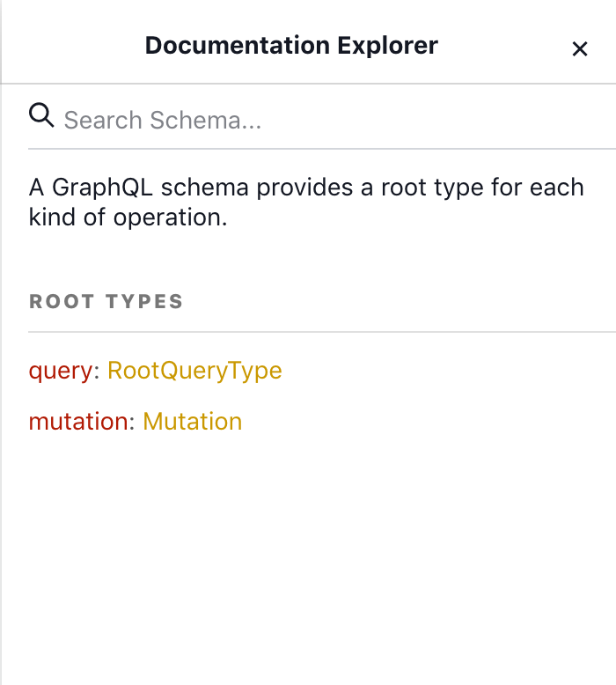Screen dimensions: 616x685
Task: Open the Mutation type documentation
Action: [x=193, y=422]
